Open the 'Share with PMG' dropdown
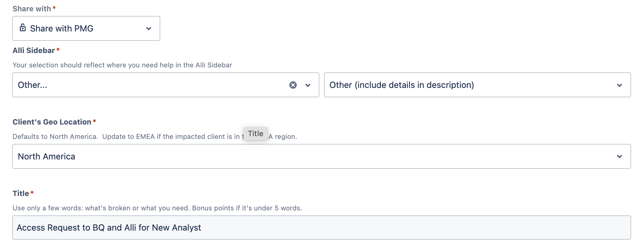Image resolution: width=644 pixels, height=247 pixels. pos(86,28)
